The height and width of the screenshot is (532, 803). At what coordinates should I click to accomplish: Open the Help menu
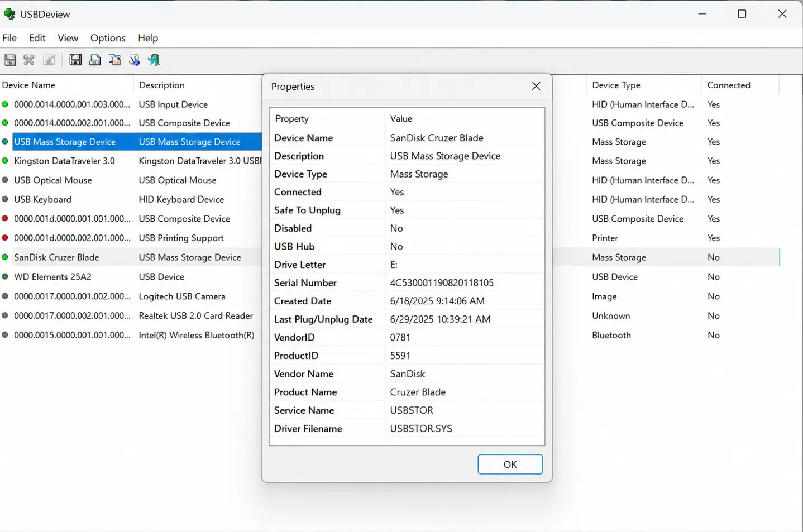tap(148, 38)
